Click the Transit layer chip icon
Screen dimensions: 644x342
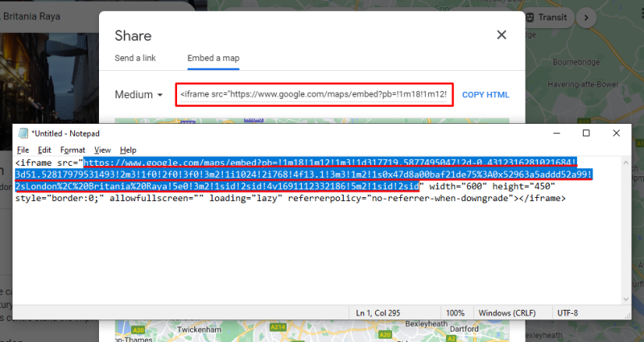coord(532,17)
